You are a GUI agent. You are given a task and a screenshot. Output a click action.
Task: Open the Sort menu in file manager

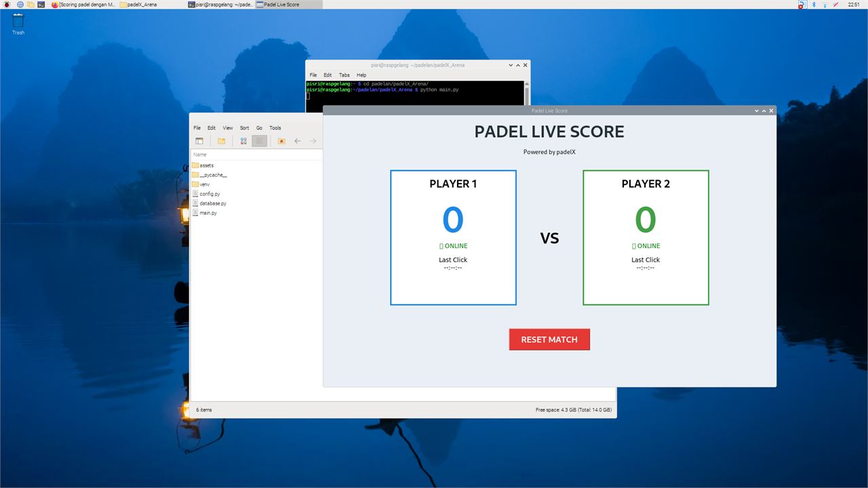[244, 127]
